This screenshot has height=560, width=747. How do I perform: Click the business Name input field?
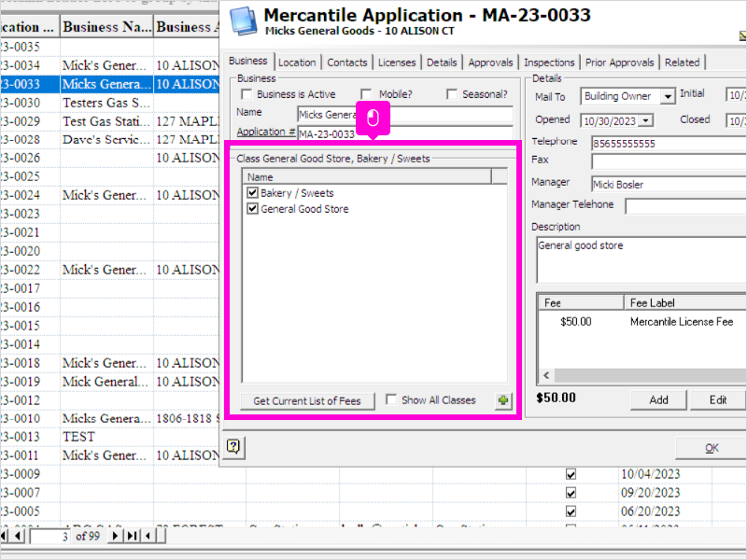[405, 114]
